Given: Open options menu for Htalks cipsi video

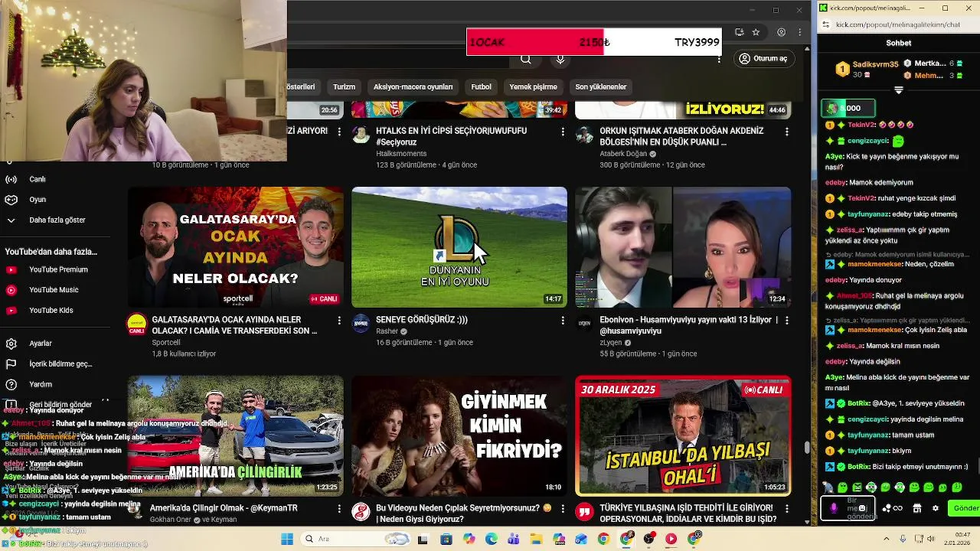Looking at the screenshot, I should click(x=563, y=132).
